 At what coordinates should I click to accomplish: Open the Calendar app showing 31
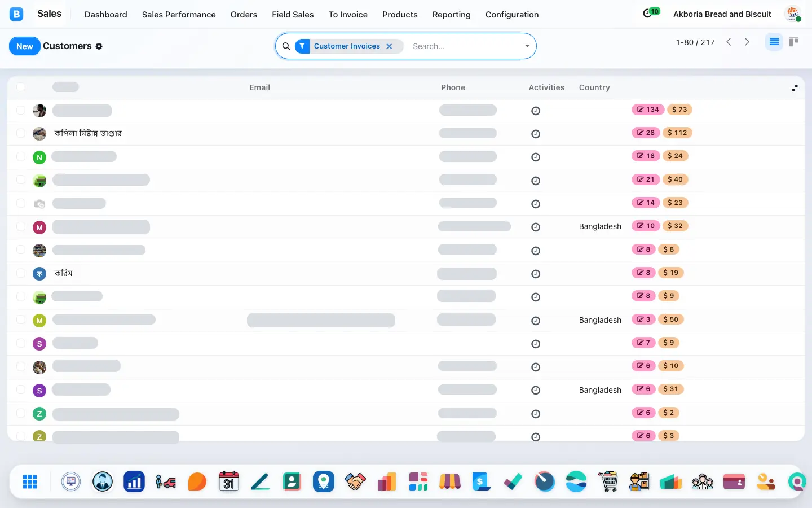pos(229,481)
